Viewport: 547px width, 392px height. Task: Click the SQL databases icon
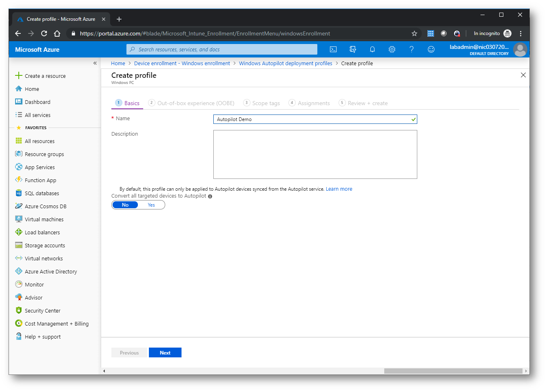pyautogui.click(x=19, y=193)
